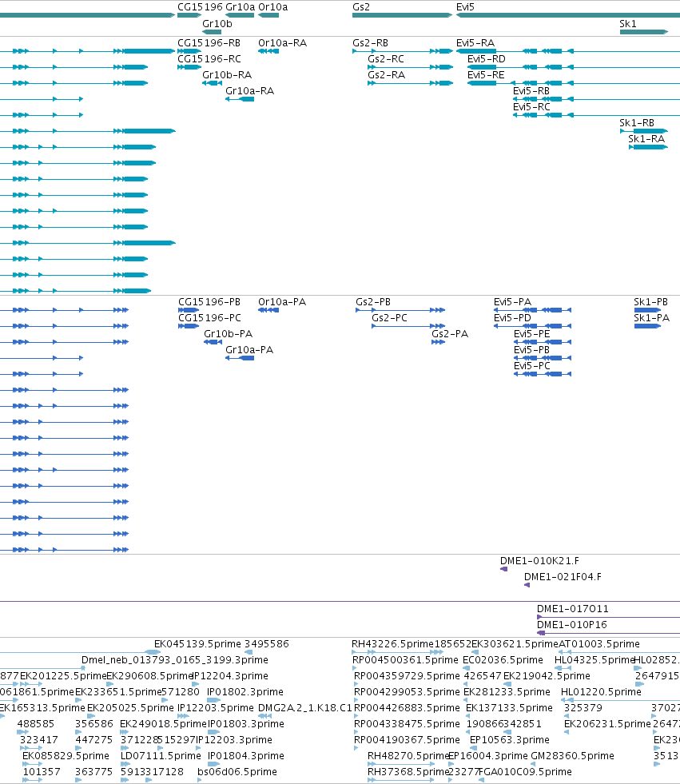Select the Gr10b gene label
This screenshot has width=680, height=784.
217,23
